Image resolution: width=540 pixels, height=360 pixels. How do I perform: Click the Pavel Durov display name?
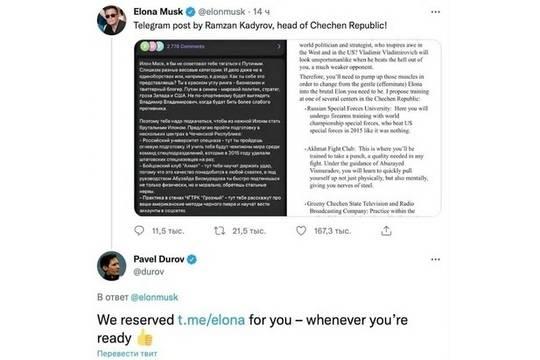[x=159, y=259]
